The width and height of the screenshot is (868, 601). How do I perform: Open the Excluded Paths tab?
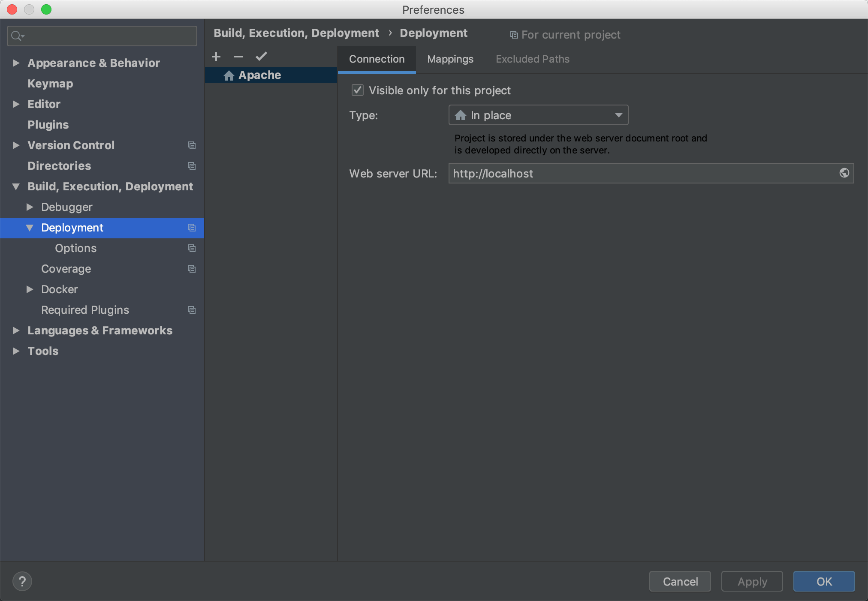click(x=532, y=59)
